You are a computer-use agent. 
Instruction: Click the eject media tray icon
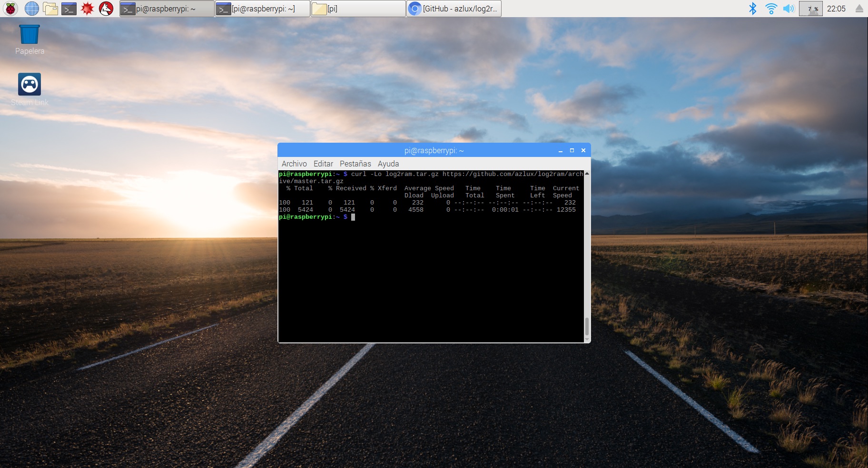point(859,9)
